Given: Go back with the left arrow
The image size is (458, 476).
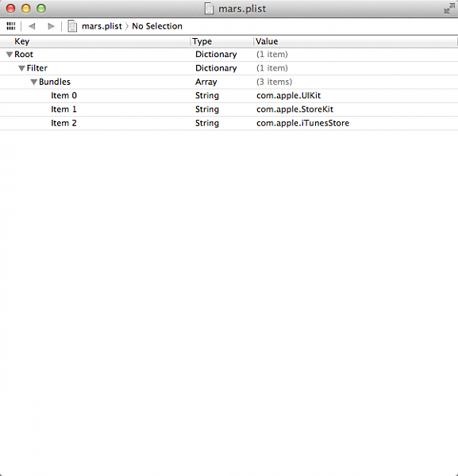Looking at the screenshot, I should [x=32, y=26].
